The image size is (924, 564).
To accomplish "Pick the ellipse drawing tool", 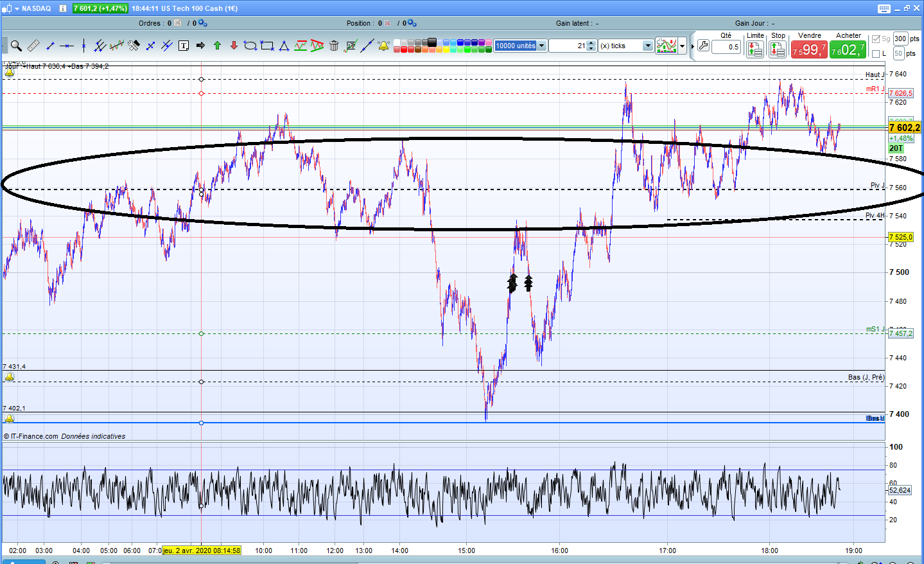I will click(x=250, y=46).
